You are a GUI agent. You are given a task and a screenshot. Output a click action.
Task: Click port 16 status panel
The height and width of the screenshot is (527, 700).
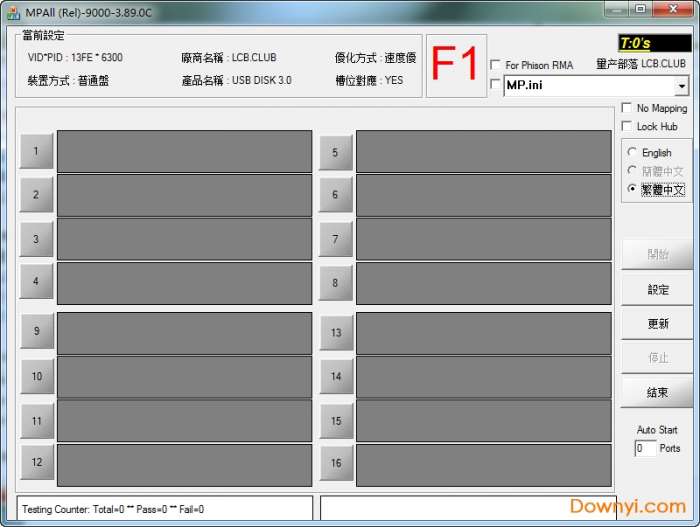pyautogui.click(x=483, y=465)
